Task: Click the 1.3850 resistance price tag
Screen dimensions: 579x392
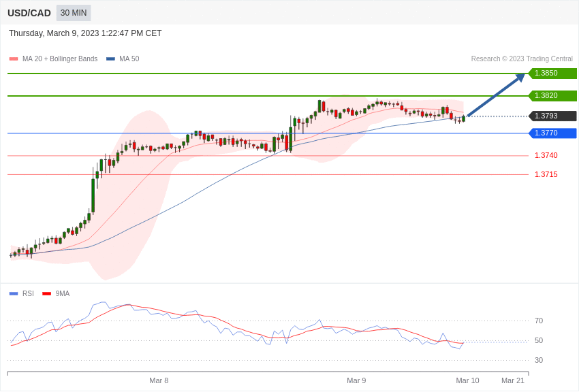Action: pos(553,73)
